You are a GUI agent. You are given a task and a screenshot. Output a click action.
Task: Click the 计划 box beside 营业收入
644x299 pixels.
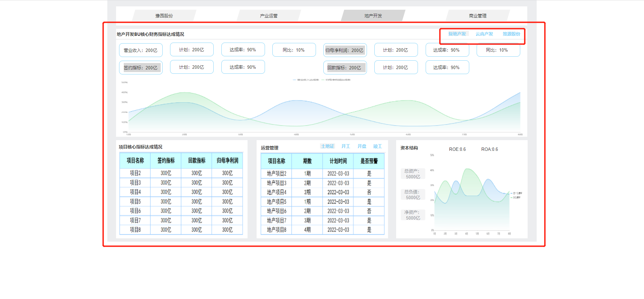(x=192, y=50)
